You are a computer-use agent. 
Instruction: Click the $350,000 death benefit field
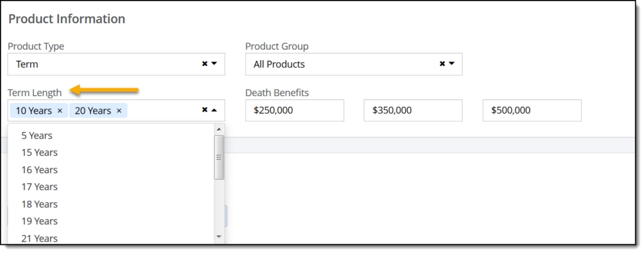413,110
